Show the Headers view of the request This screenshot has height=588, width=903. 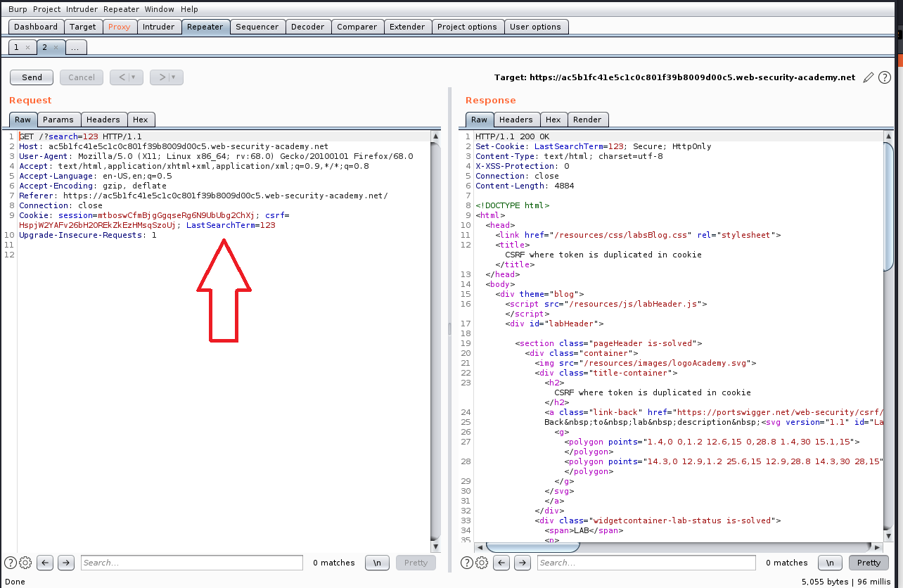tap(103, 120)
